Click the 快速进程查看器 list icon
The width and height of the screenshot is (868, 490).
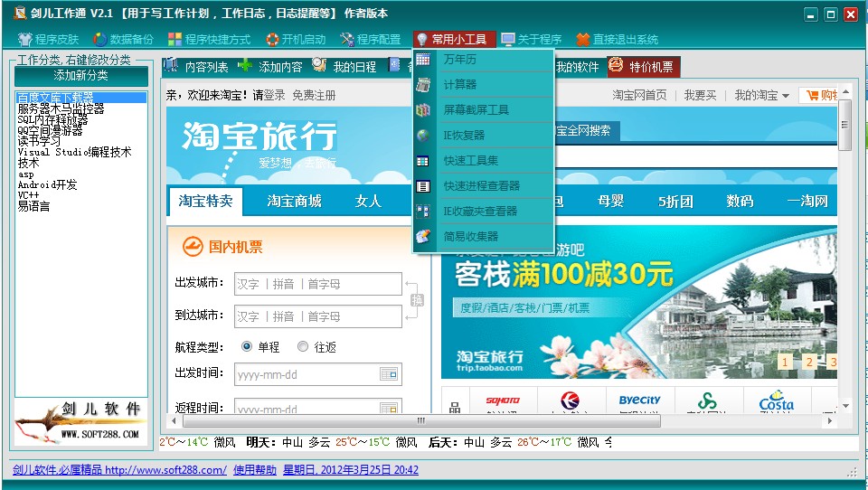[423, 186]
